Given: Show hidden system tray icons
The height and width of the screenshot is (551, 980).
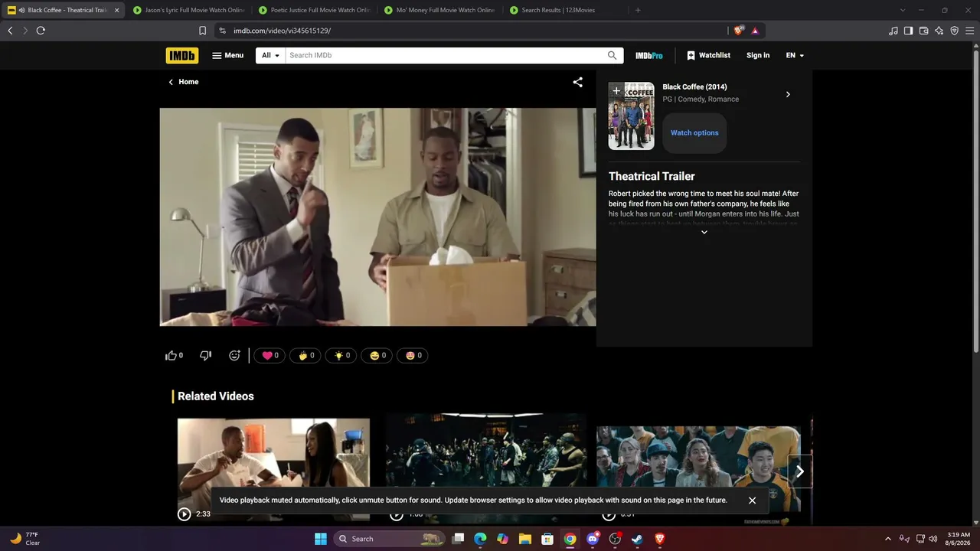Looking at the screenshot, I should 888,539.
